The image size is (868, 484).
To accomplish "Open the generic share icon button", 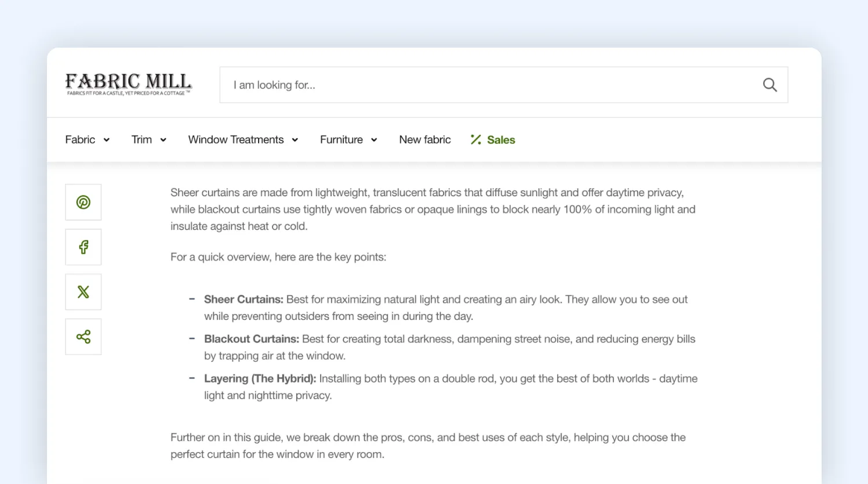I will click(x=83, y=337).
